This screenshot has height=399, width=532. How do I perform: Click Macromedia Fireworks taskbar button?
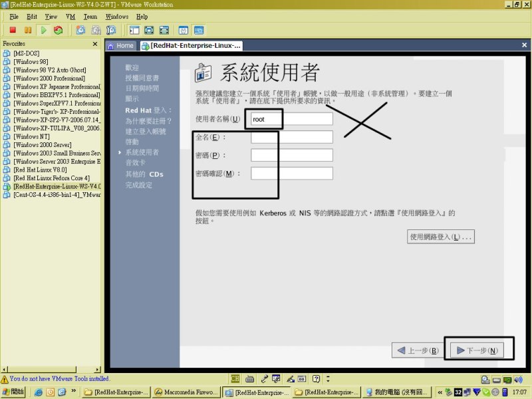186,392
